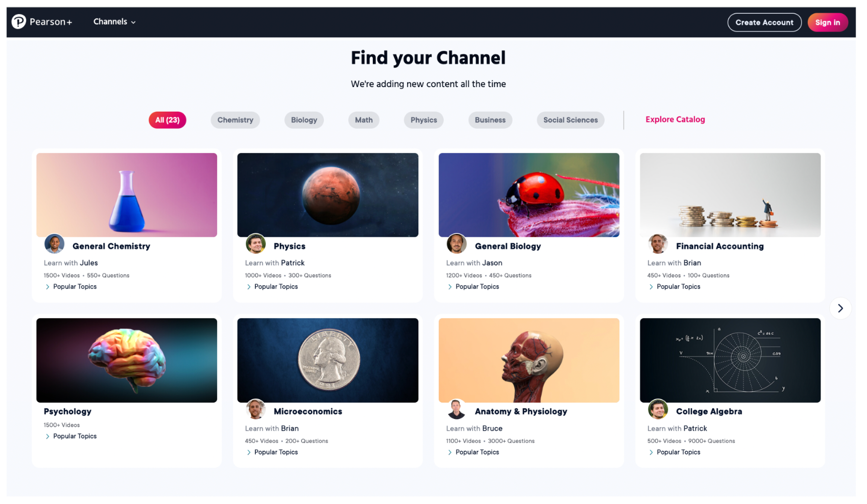Click Brian's avatar on Financial Accounting

pos(658,244)
